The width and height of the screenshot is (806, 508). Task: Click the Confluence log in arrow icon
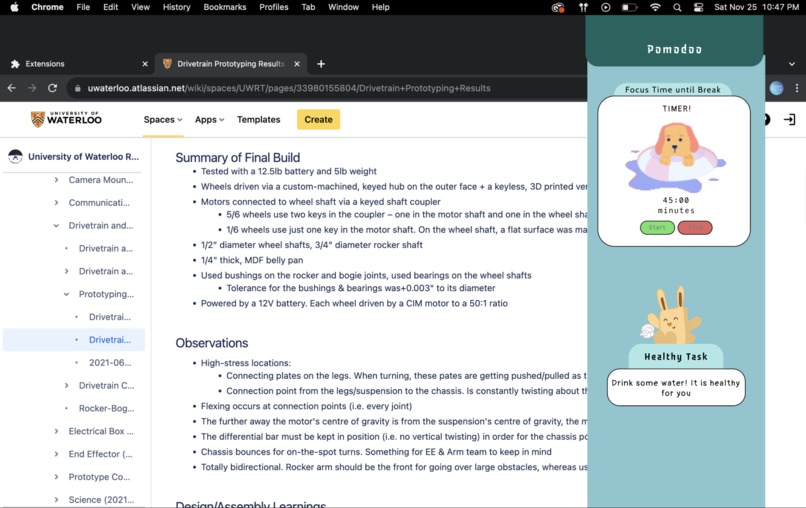point(789,119)
